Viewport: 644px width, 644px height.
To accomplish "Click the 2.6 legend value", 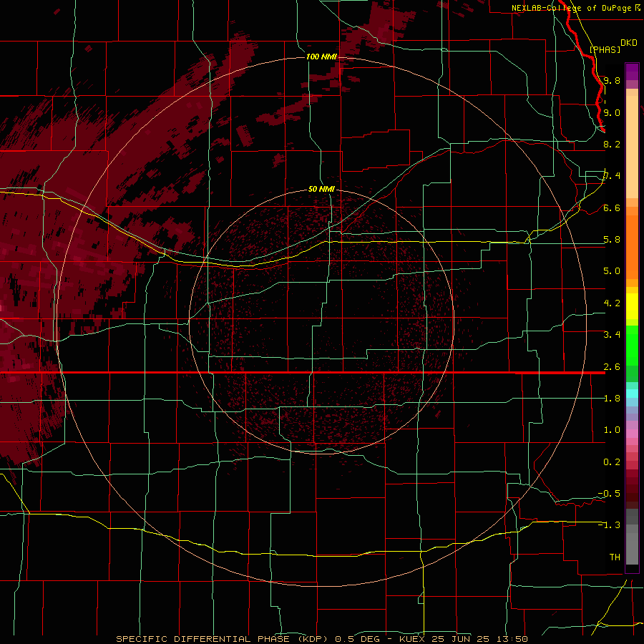I will click(x=612, y=367).
